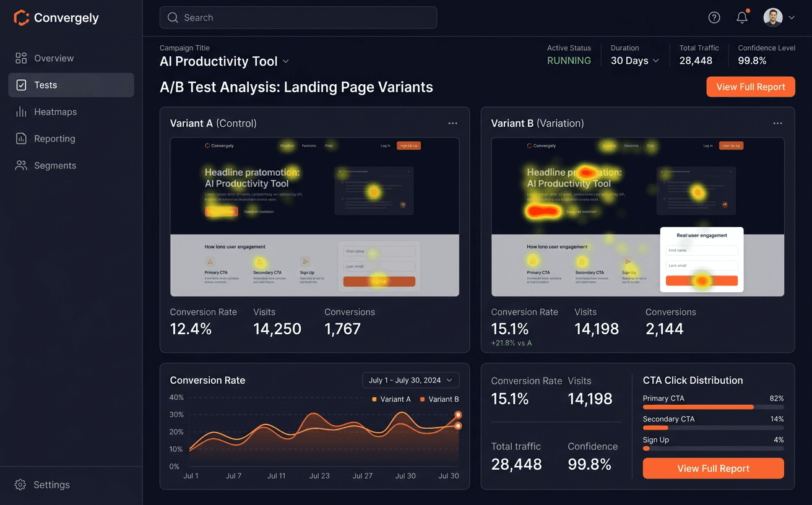This screenshot has width=812, height=505.
Task: Click Variant B conversions 2,144
Action: tap(665, 329)
